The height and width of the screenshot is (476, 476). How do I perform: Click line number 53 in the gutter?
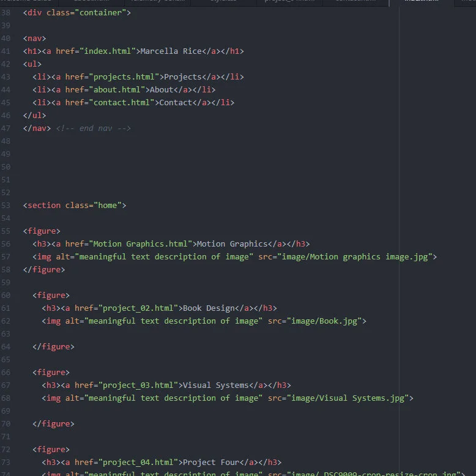pyautogui.click(x=6, y=206)
